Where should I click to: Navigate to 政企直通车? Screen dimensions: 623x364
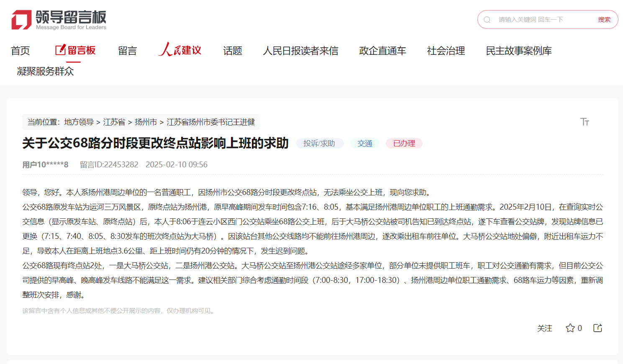382,51
